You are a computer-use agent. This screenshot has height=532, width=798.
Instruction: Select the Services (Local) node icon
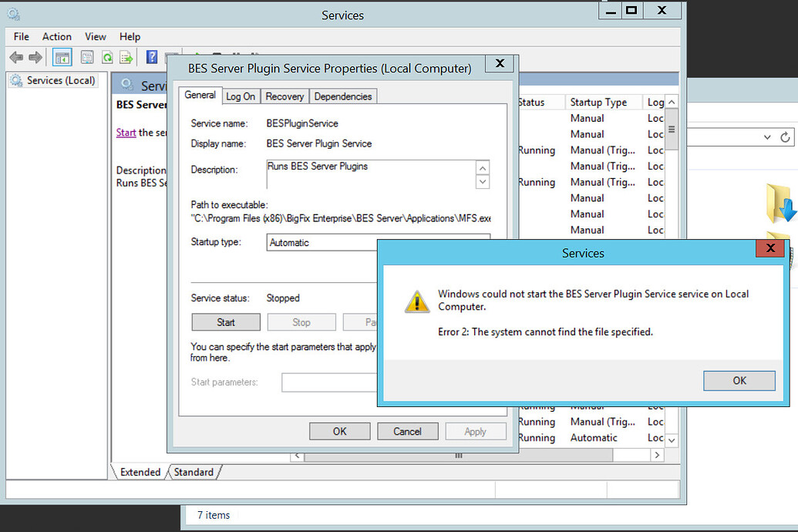(17, 79)
